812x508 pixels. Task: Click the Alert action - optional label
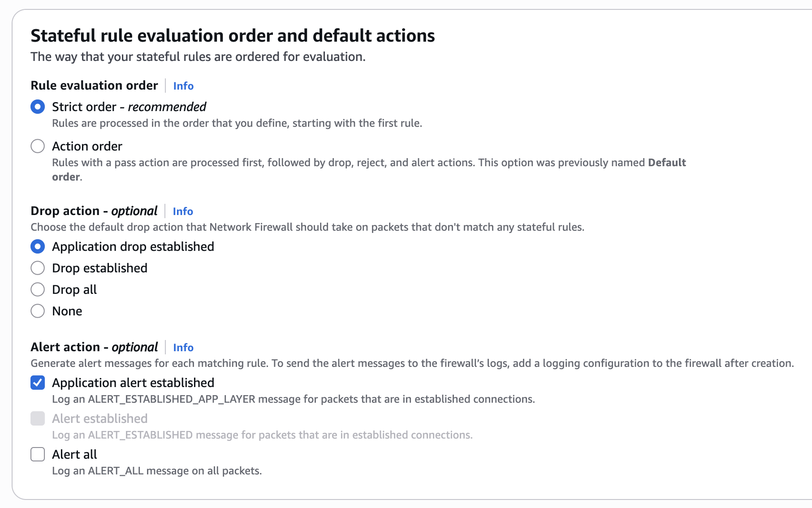pos(94,347)
